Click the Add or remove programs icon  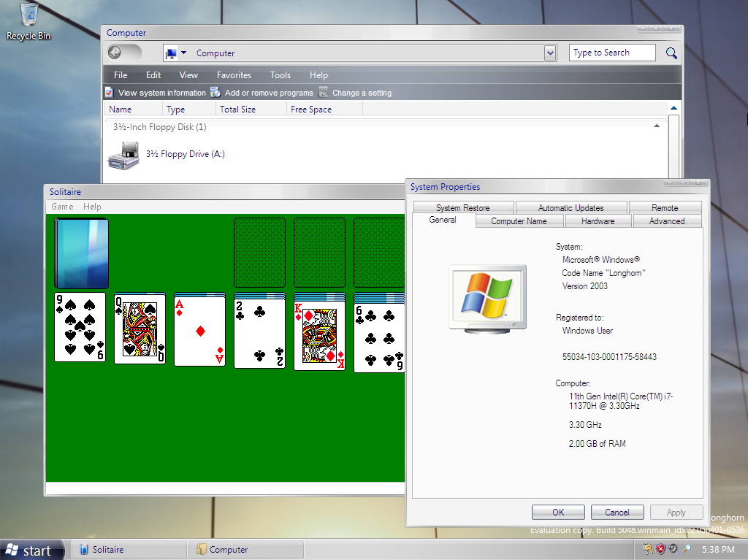pos(215,92)
